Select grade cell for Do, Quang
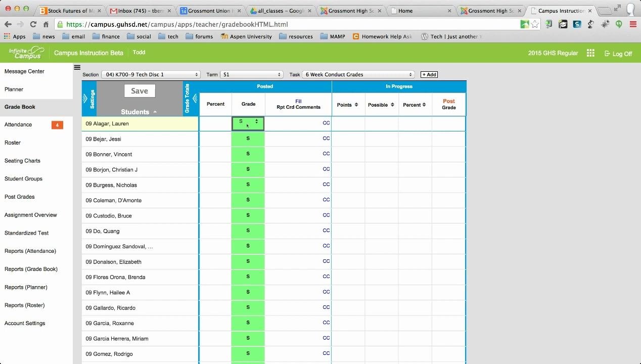The width and height of the screenshot is (641, 364). point(248,231)
